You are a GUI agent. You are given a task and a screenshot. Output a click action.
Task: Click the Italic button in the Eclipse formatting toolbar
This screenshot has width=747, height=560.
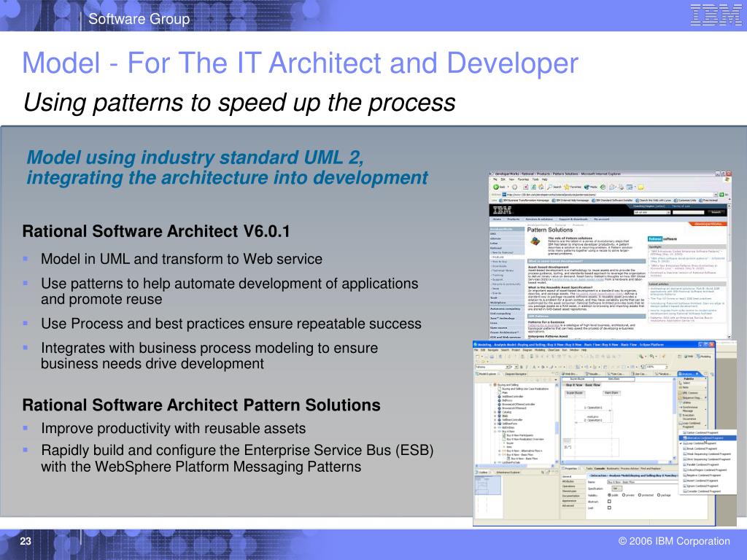coord(527,367)
